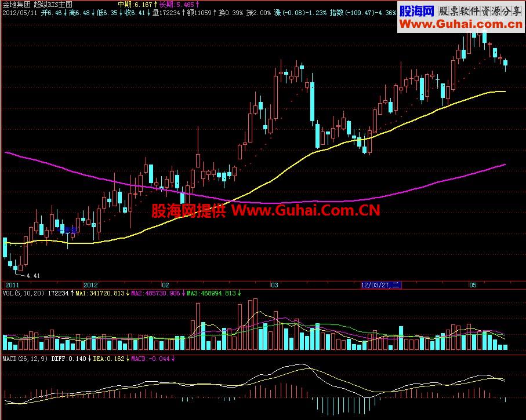Screen dimensions: 526x420
Task: Select the date 2012/05/11 in header
Action: click(x=20, y=13)
